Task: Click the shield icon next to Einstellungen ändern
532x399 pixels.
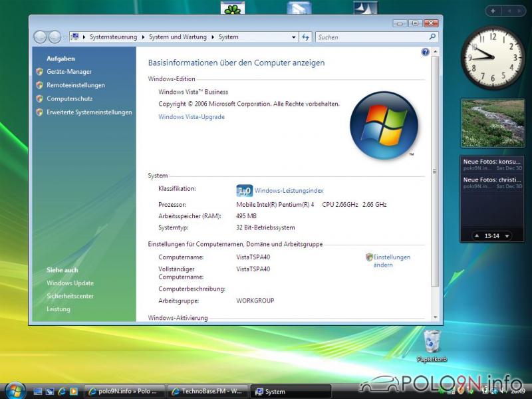Action: (369, 257)
